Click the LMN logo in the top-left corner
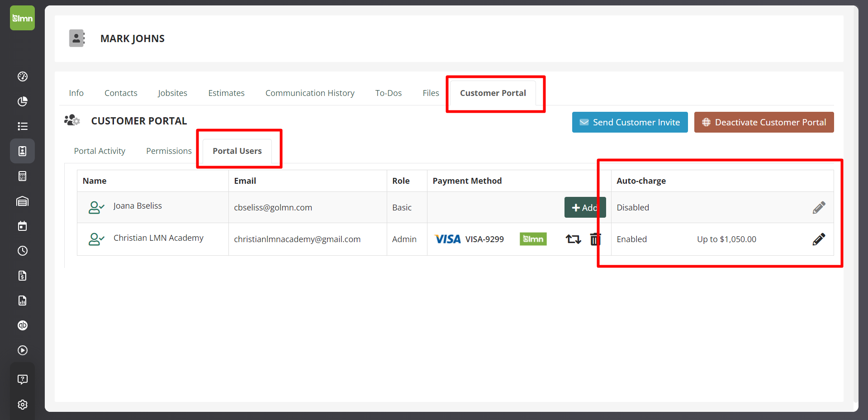The height and width of the screenshot is (420, 868). [22, 18]
